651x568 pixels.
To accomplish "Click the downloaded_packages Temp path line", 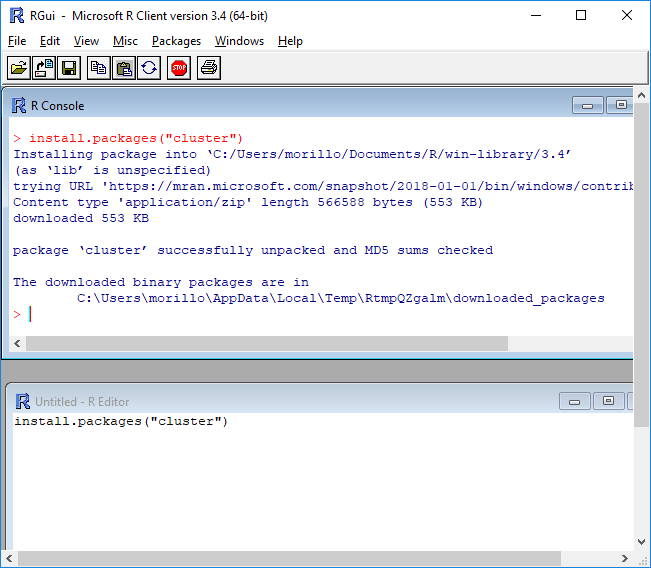I will [x=340, y=299].
